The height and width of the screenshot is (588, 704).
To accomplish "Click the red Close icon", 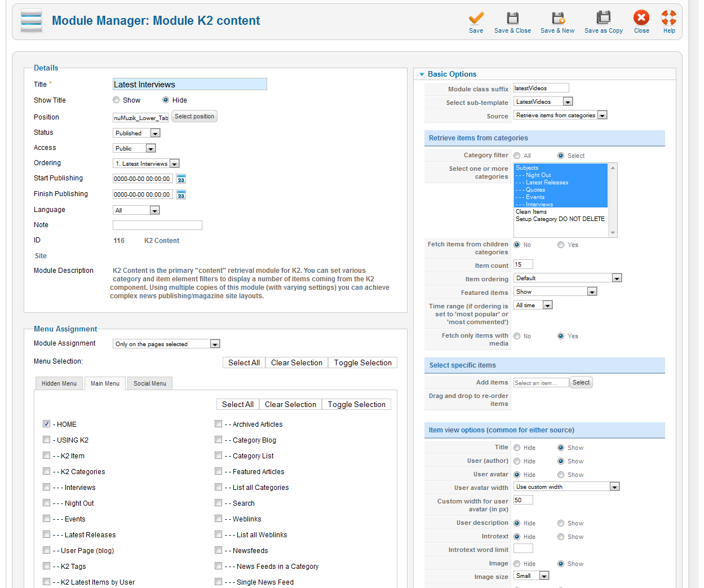I will 641,18.
